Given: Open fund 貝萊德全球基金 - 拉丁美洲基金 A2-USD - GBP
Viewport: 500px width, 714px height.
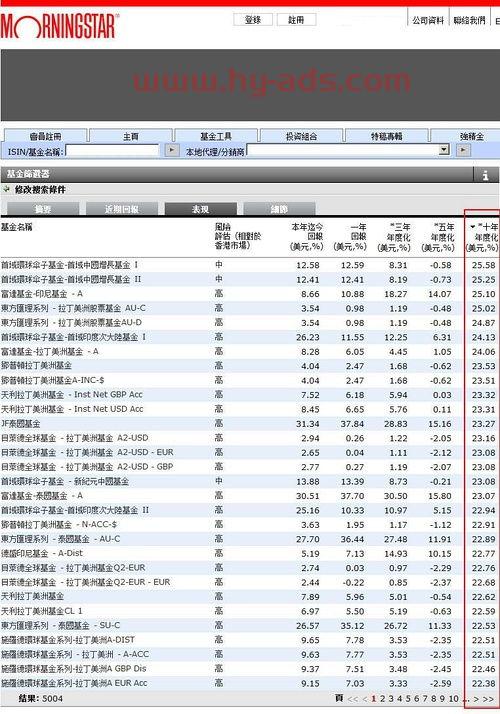Looking at the screenshot, I should tap(87, 467).
